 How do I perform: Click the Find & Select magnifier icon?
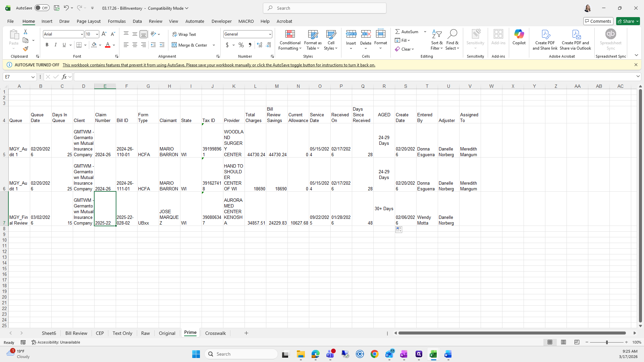tap(452, 34)
